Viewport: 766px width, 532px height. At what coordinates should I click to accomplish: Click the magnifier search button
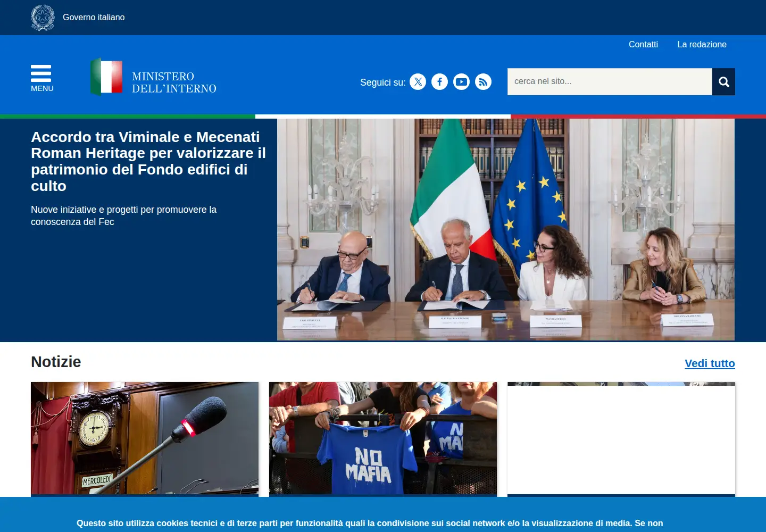[x=723, y=81]
